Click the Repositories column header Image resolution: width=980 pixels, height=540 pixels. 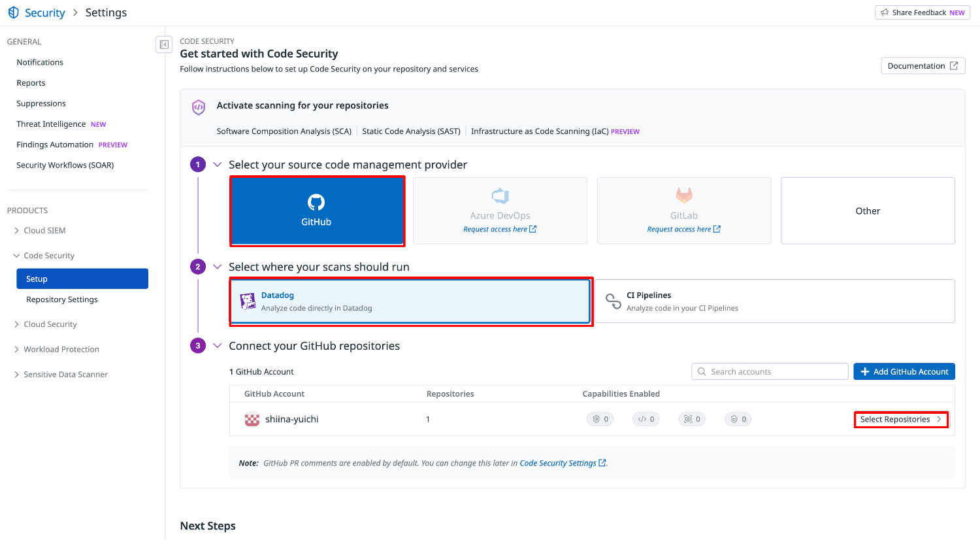[450, 394]
